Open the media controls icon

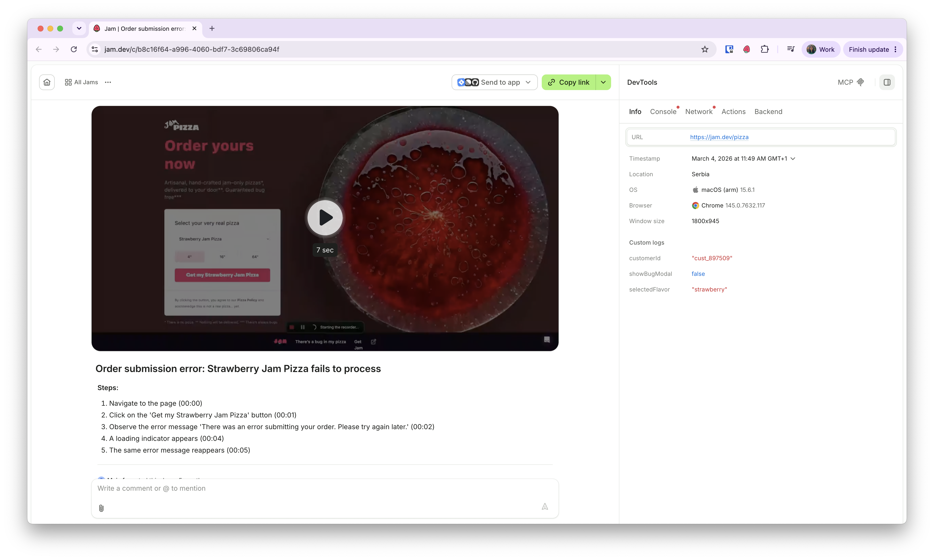click(791, 50)
